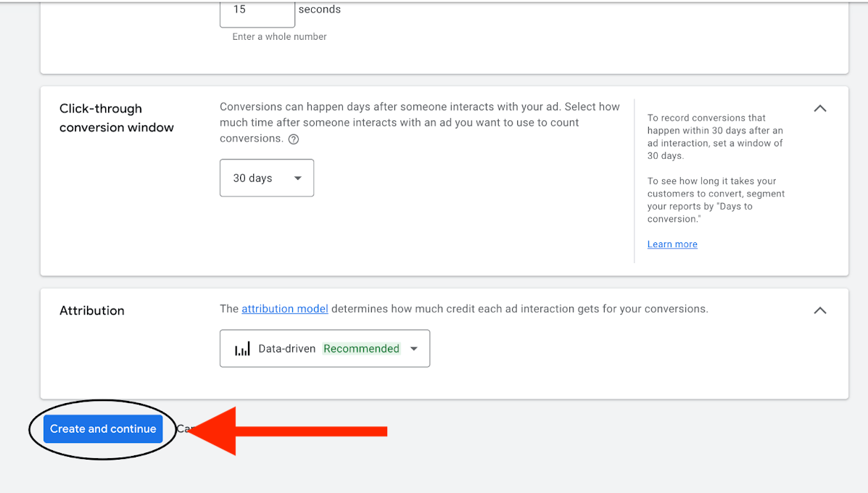The image size is (868, 493).
Task: Follow the attribution model hyperlink
Action: pos(284,309)
